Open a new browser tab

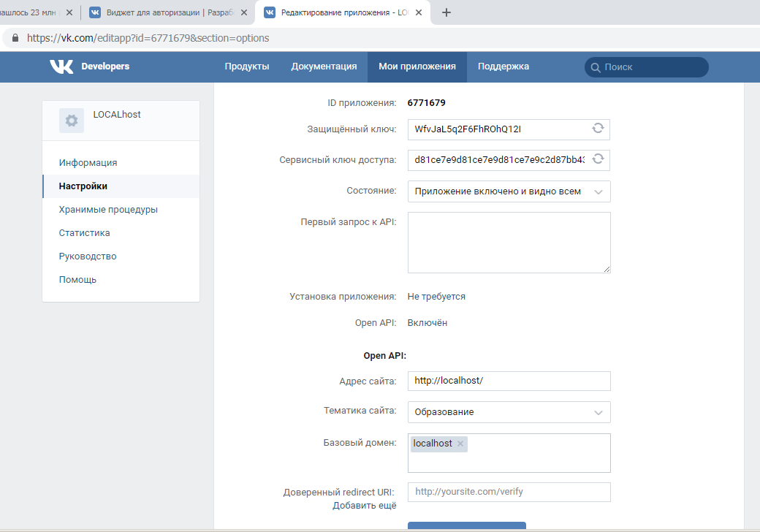pyautogui.click(x=446, y=12)
